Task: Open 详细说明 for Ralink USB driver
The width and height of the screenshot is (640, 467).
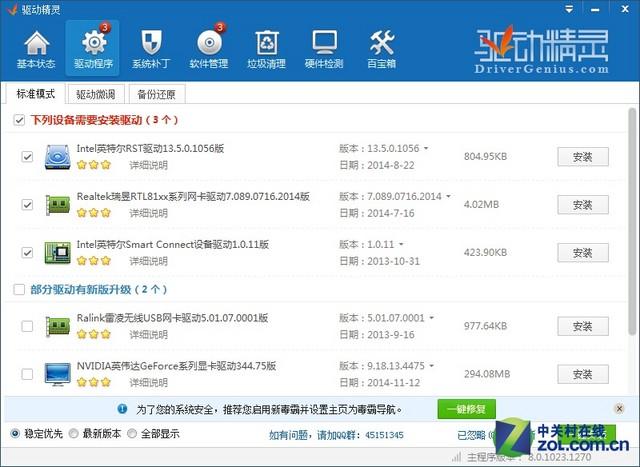Action: (x=149, y=335)
